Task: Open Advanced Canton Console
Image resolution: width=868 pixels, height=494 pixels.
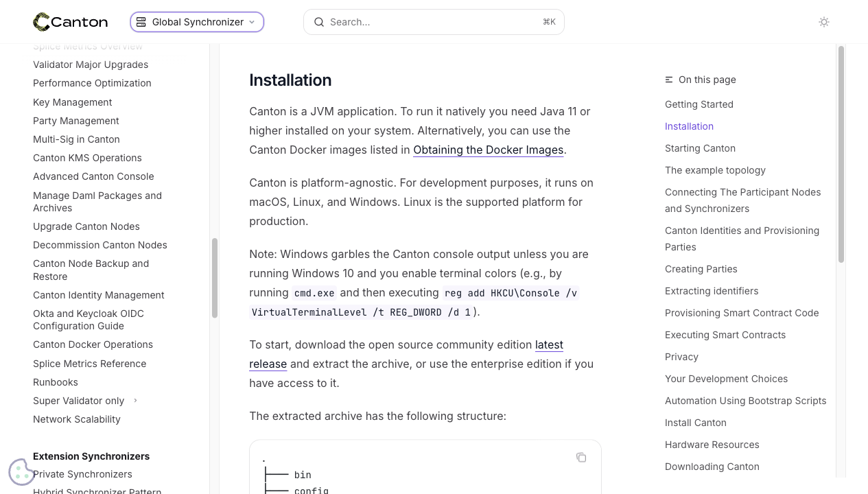Action: (x=93, y=176)
